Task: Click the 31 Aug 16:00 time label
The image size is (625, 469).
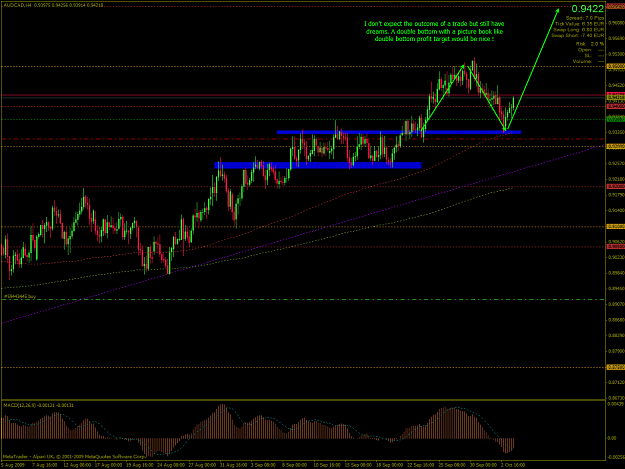Action: pyautogui.click(x=234, y=465)
